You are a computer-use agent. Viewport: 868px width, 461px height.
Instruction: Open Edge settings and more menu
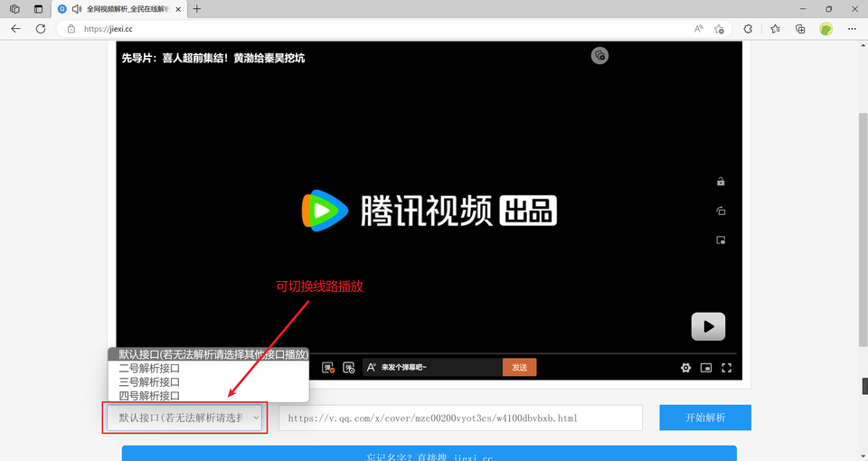point(852,29)
